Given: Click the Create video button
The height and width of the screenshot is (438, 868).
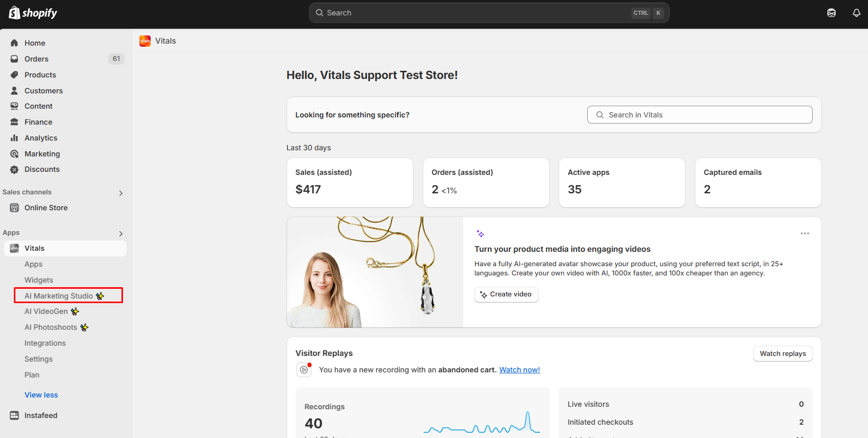Looking at the screenshot, I should [x=506, y=294].
